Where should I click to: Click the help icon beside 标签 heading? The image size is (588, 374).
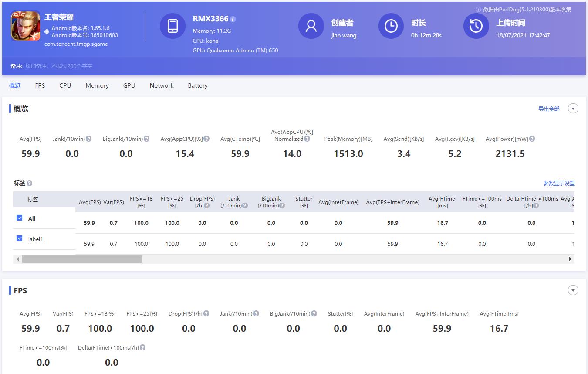(x=30, y=184)
